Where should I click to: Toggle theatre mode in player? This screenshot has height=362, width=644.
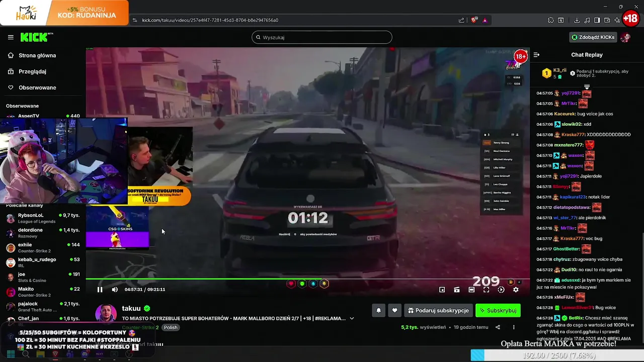pos(471,290)
